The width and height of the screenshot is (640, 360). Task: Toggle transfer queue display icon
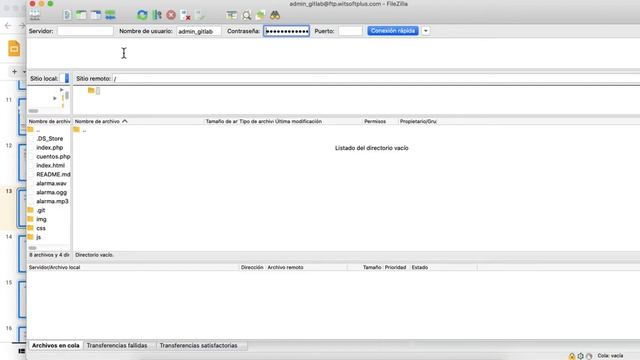pos(110,15)
